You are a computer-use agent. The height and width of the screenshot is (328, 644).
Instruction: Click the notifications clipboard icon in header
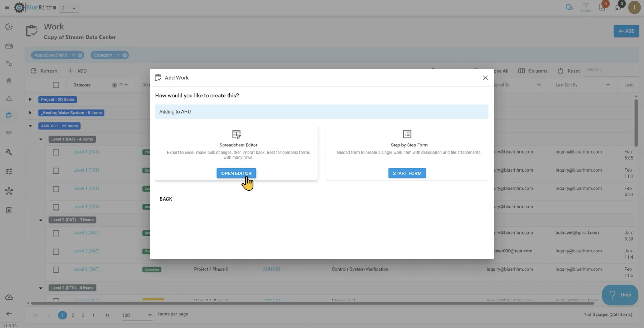click(x=602, y=7)
